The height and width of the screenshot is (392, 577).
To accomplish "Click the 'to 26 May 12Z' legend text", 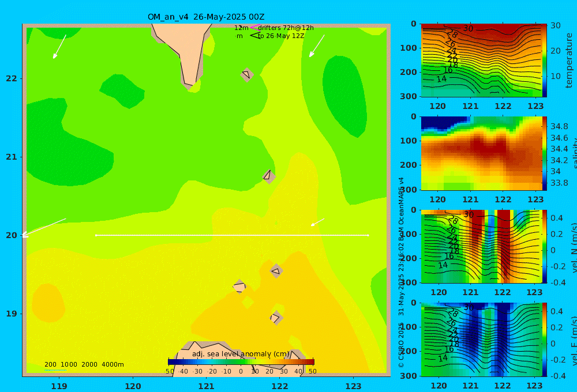I will (281, 36).
